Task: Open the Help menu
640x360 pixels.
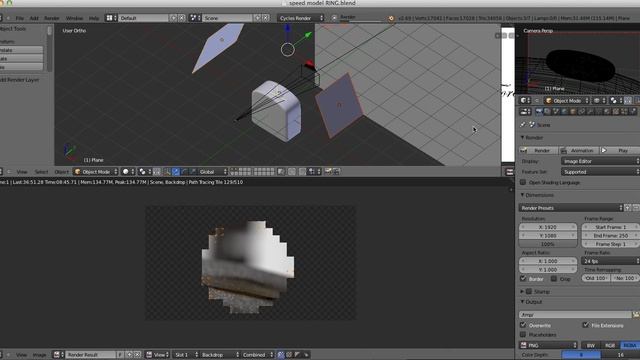Action: (x=94, y=18)
